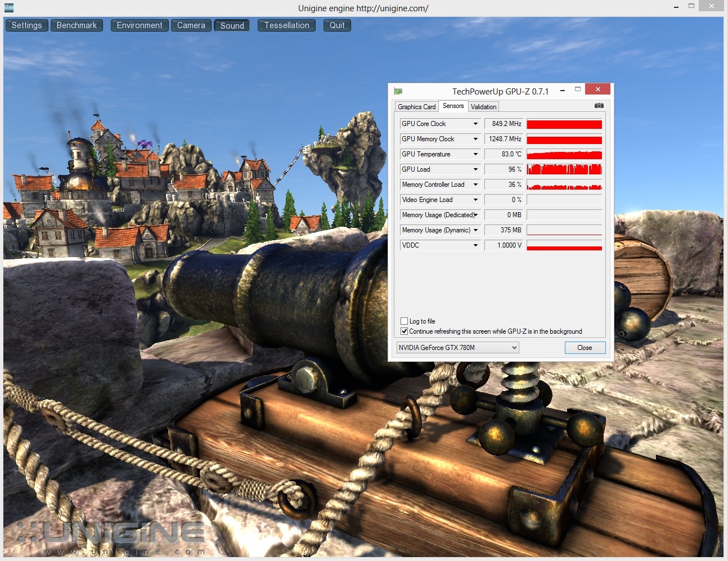Switch to the Graphics Card tab

[416, 107]
